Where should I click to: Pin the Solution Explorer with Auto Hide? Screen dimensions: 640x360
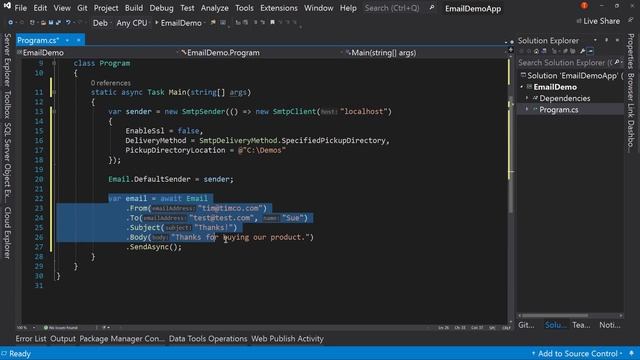click(x=607, y=40)
